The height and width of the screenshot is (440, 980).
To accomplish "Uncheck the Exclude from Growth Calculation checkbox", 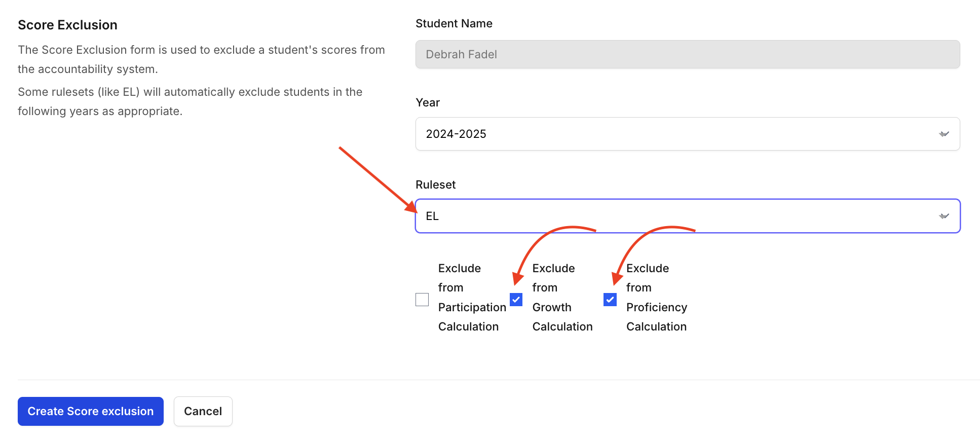I will click(516, 300).
